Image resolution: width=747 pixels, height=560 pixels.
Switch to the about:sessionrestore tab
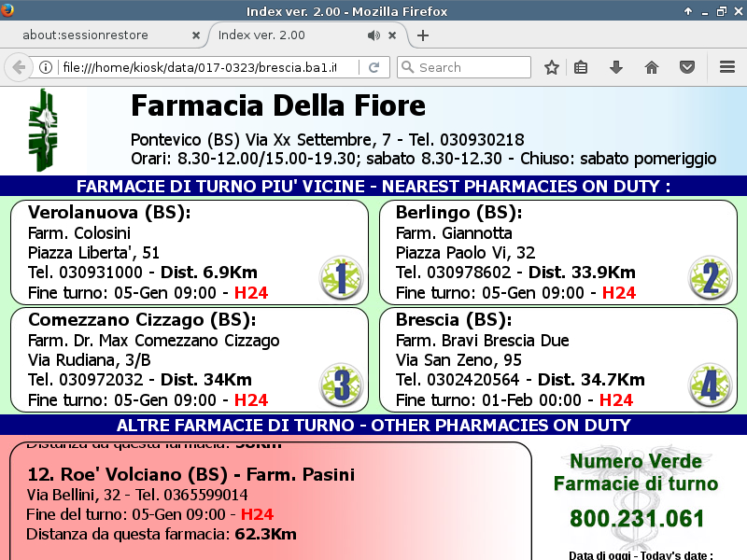[98, 35]
